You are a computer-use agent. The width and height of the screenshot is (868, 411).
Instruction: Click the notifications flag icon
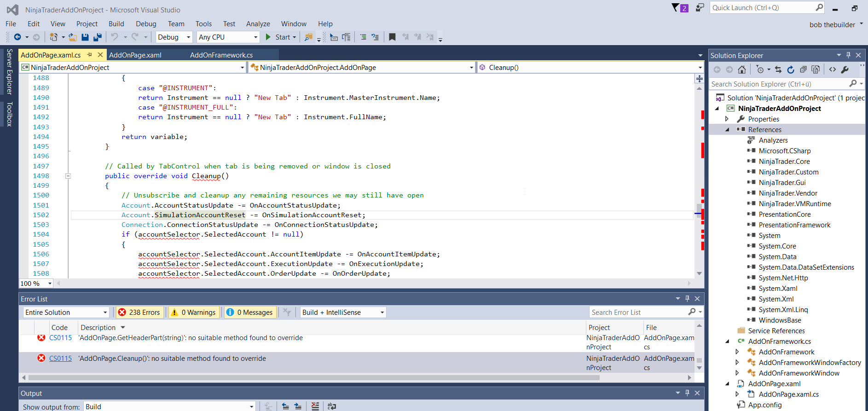(x=676, y=8)
